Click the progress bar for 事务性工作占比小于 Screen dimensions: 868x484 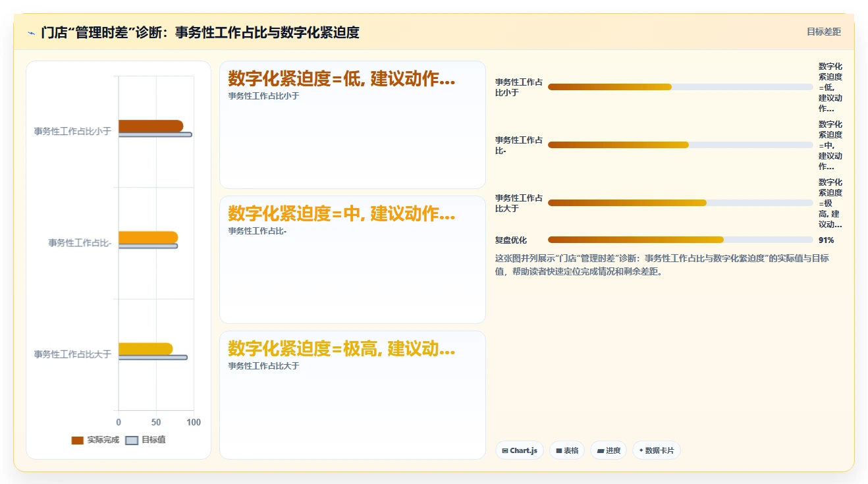(x=680, y=87)
